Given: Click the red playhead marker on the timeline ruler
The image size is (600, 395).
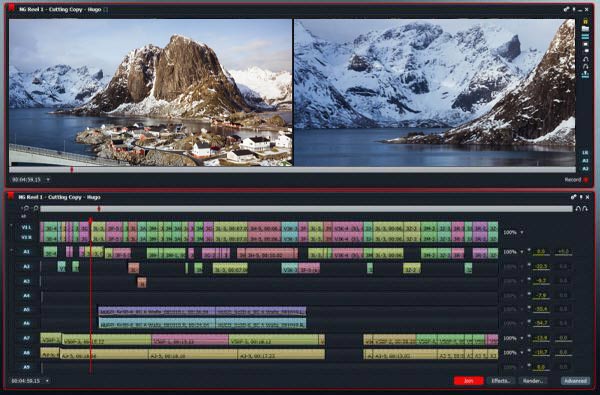Looking at the screenshot, I should coord(99,209).
